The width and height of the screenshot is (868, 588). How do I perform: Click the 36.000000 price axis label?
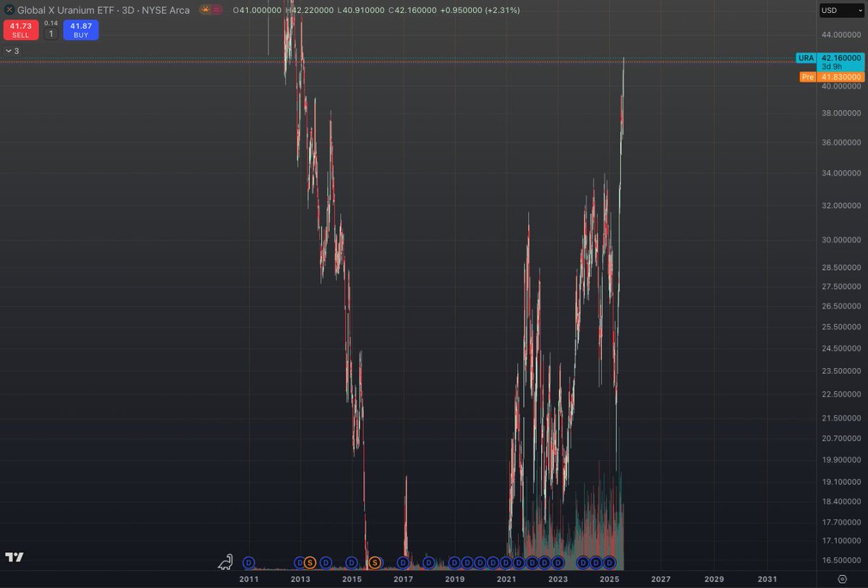point(841,142)
